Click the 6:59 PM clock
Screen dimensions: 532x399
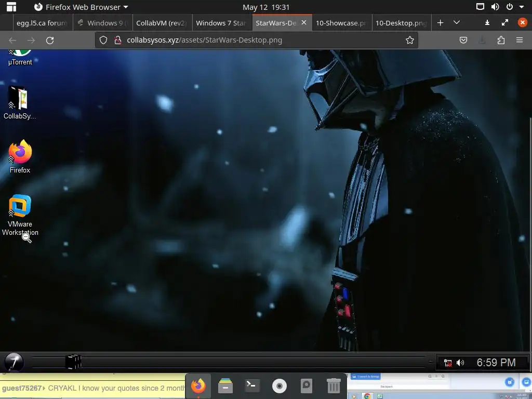point(496,363)
